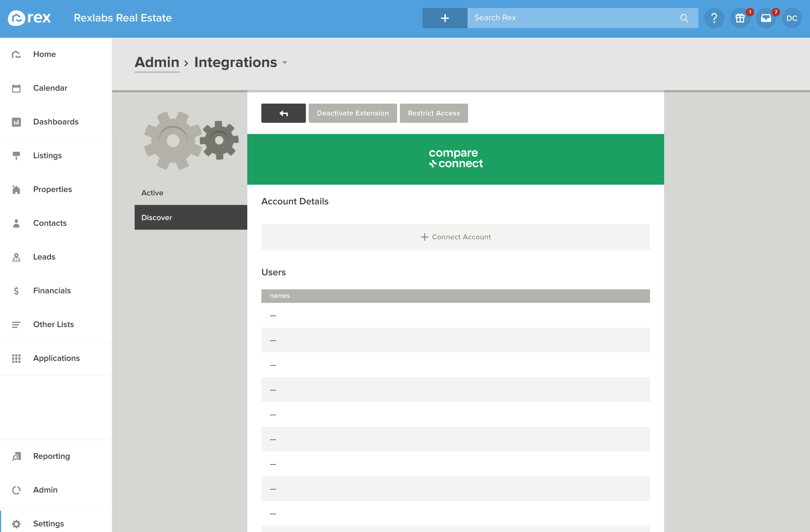This screenshot has height=532, width=810.
Task: Click the Leads map pin icon
Action: [16, 257]
